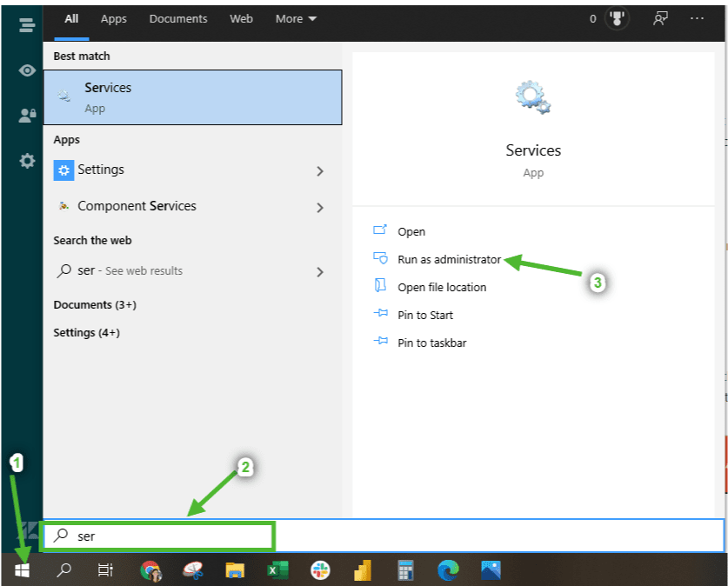
Task: Launch Excel from the taskbar
Action: 277,570
